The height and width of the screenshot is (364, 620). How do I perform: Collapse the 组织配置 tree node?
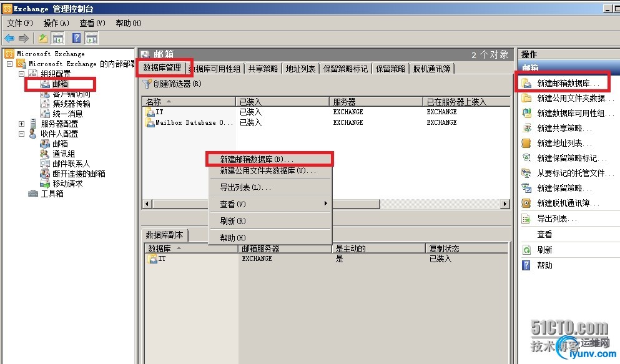[x=21, y=74]
